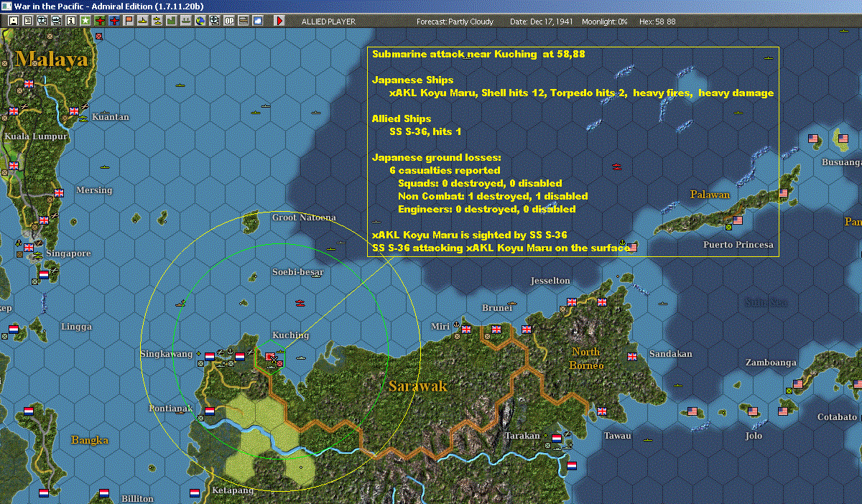
Task: Click the Puerto Princesa label
Action: tap(739, 245)
